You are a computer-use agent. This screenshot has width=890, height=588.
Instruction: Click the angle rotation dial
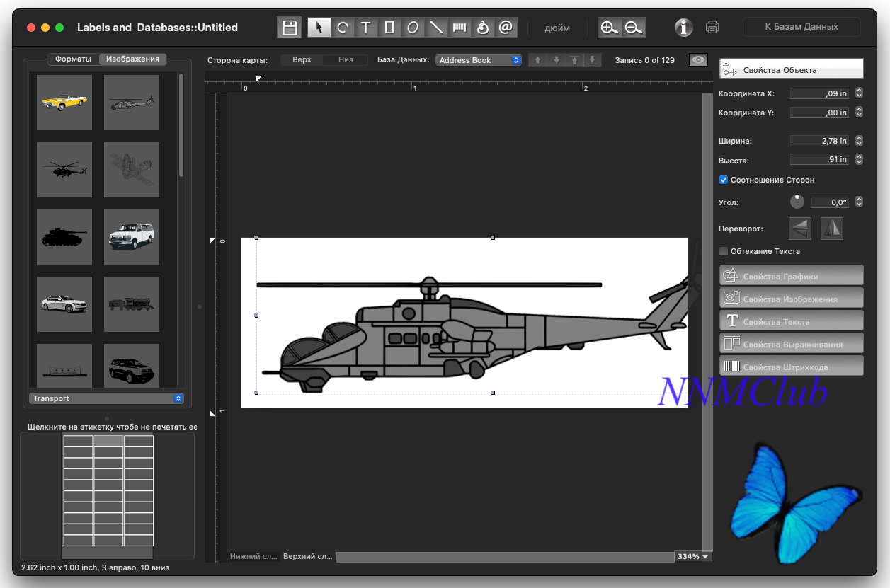pyautogui.click(x=797, y=202)
